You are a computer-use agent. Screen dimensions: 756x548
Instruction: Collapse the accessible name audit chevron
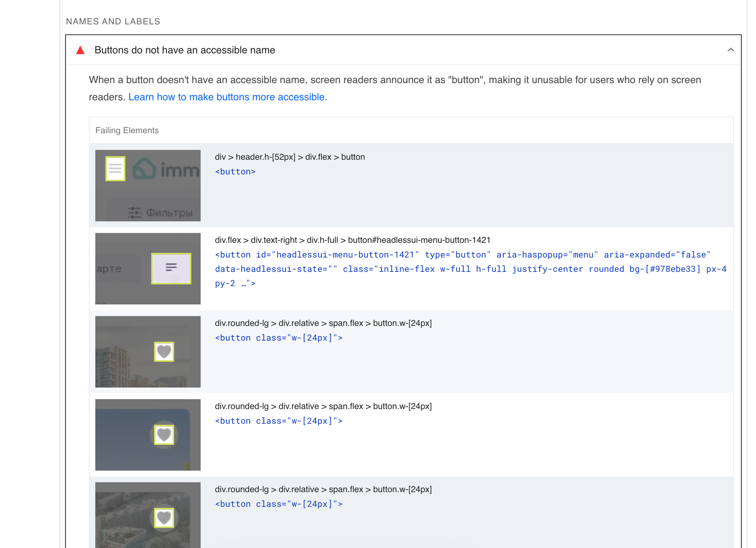click(731, 50)
